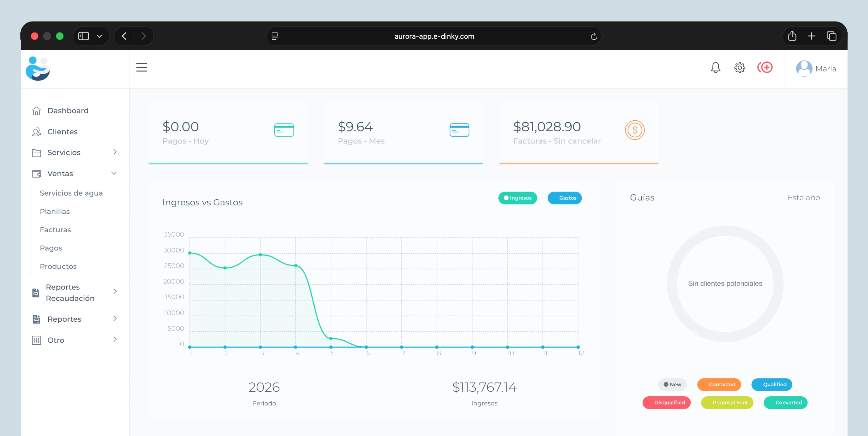This screenshot has width=868, height=436.
Task: Click the red plus quick-add icon
Action: click(765, 67)
